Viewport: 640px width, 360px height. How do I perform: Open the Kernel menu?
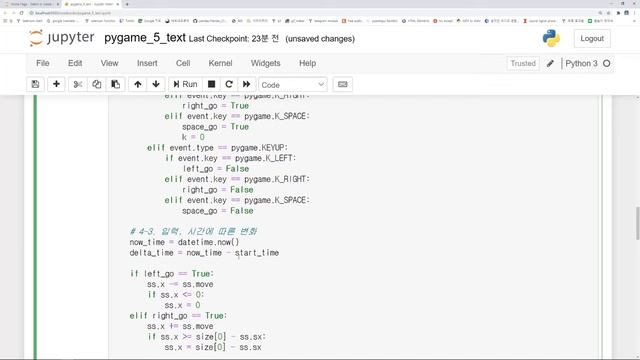220,63
